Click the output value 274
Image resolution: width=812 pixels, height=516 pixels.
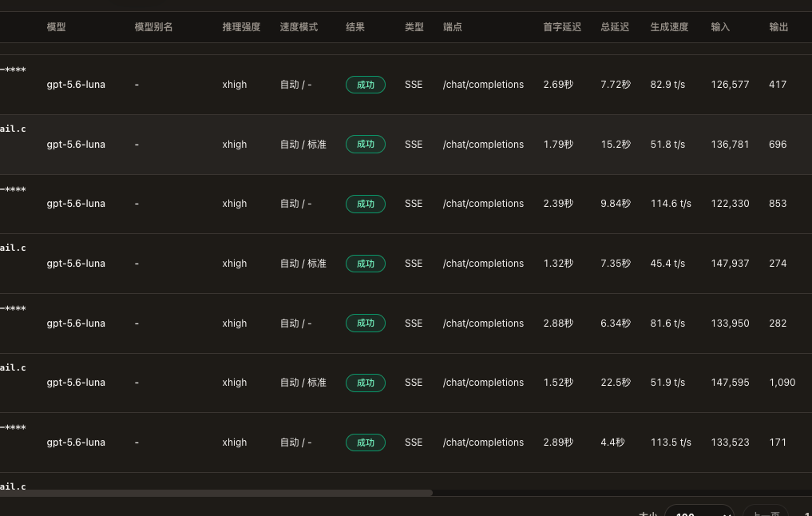pyautogui.click(x=778, y=264)
